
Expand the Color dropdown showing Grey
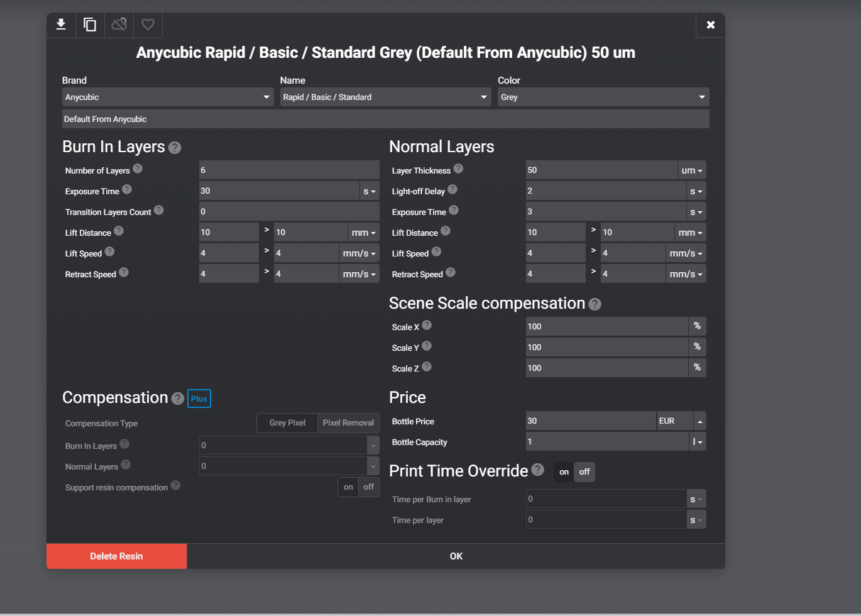pyautogui.click(x=603, y=97)
